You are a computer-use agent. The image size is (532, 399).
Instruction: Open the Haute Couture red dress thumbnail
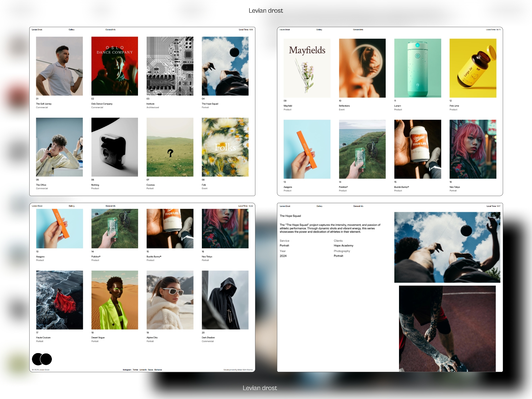pos(60,300)
